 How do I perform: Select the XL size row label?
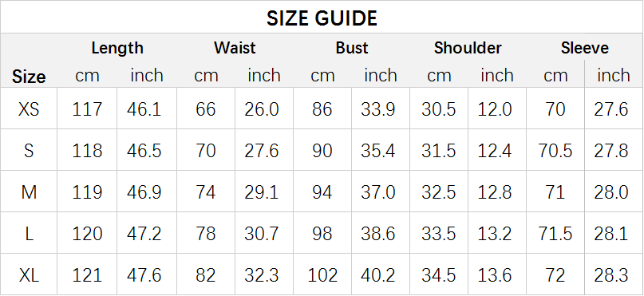(x=29, y=275)
